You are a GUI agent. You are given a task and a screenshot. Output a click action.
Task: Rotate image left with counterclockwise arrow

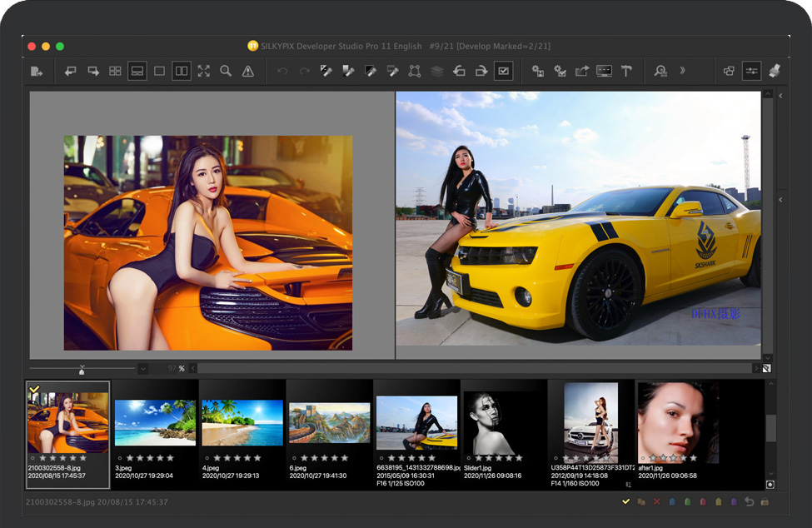coord(459,72)
